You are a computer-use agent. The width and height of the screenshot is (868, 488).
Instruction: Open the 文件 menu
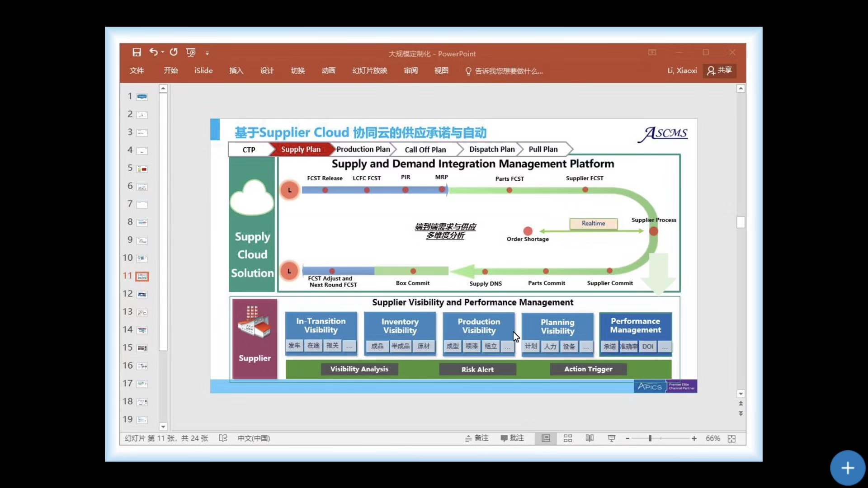(137, 70)
